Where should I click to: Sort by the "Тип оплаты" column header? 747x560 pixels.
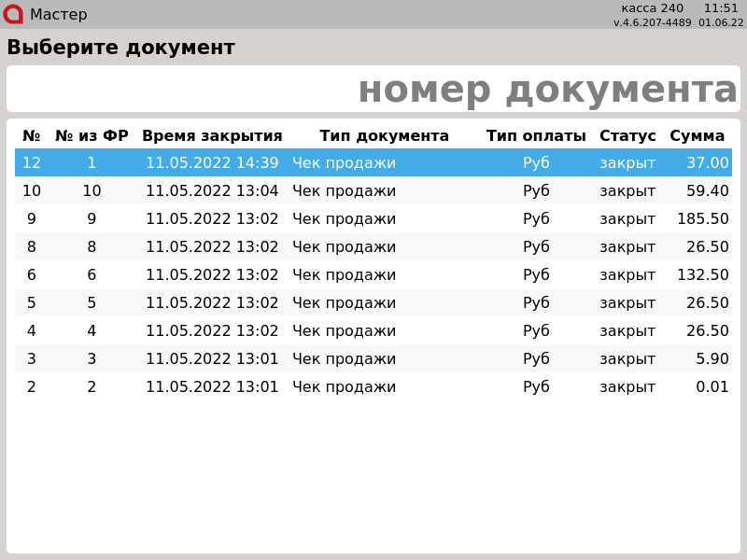click(x=536, y=136)
